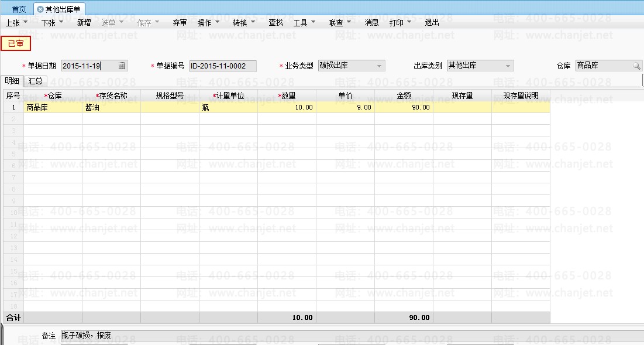Click the 备注 field with 瓶子破损，报废

click(352, 336)
